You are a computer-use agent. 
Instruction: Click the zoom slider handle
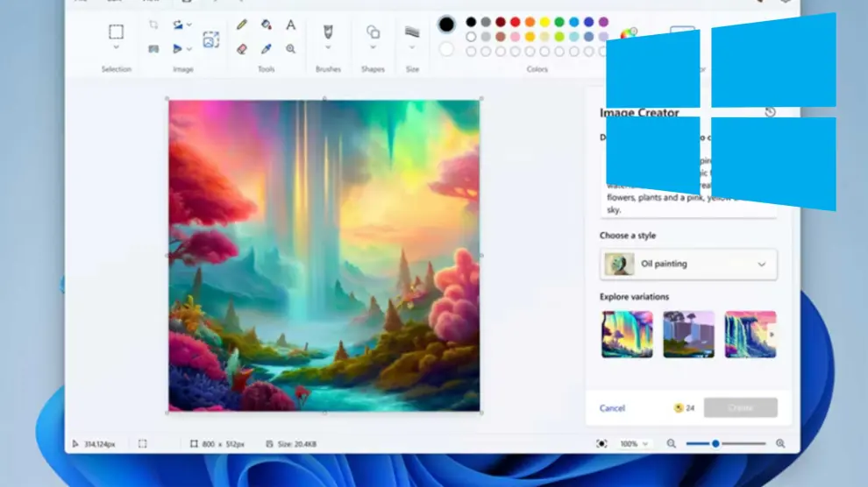[x=715, y=444]
